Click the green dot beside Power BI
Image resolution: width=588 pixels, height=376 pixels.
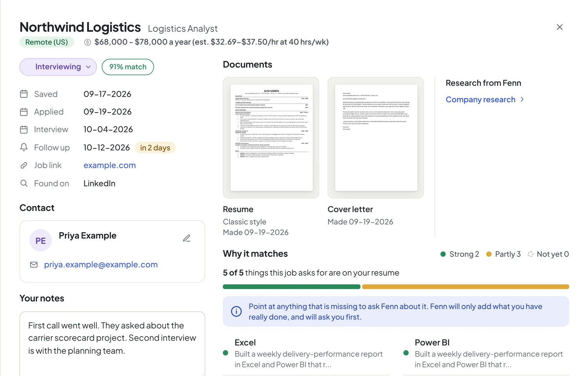(x=406, y=353)
